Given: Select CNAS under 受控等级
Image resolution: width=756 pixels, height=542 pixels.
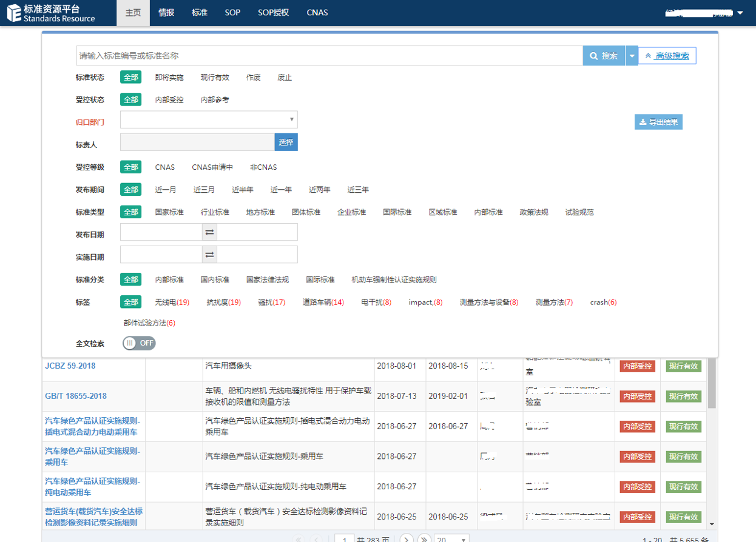Looking at the screenshot, I should tap(164, 167).
